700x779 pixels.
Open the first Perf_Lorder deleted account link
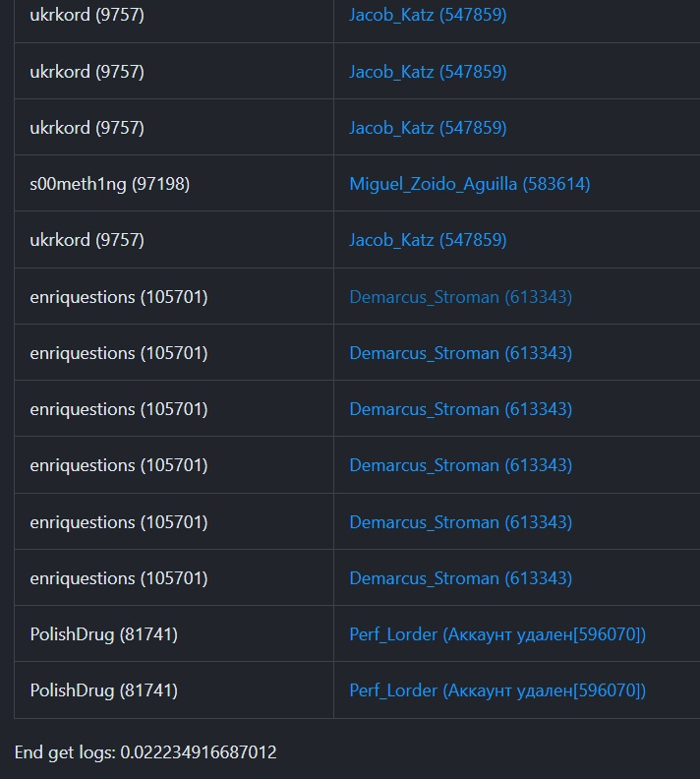pyautogui.click(x=497, y=634)
